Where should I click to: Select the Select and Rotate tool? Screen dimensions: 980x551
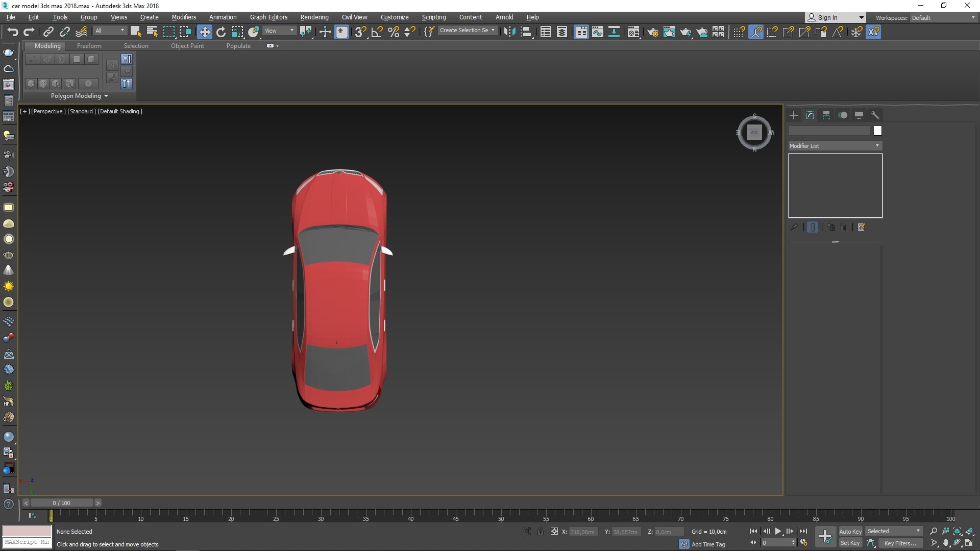pyautogui.click(x=221, y=32)
